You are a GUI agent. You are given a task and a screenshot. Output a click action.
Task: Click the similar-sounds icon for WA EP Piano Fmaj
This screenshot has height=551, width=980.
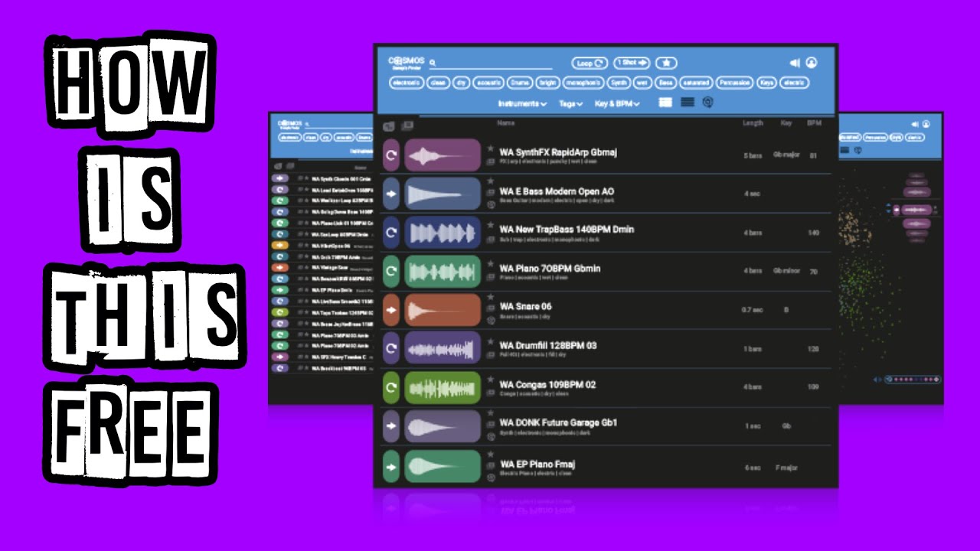pos(490,478)
